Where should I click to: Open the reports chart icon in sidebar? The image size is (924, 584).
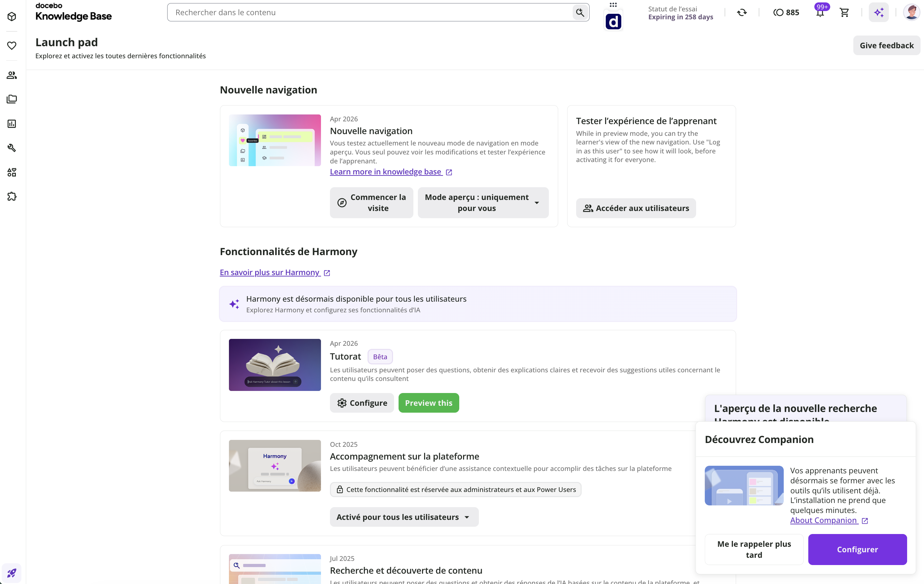(12, 123)
